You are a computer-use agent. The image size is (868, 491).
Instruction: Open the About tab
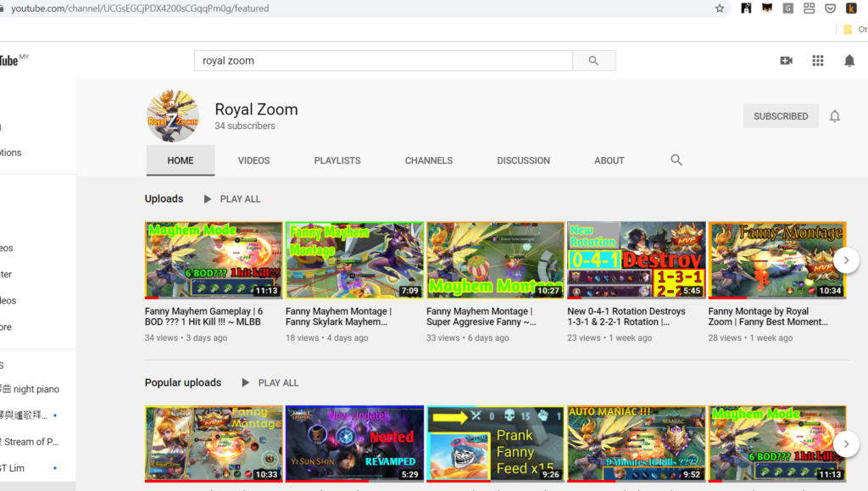(609, 160)
